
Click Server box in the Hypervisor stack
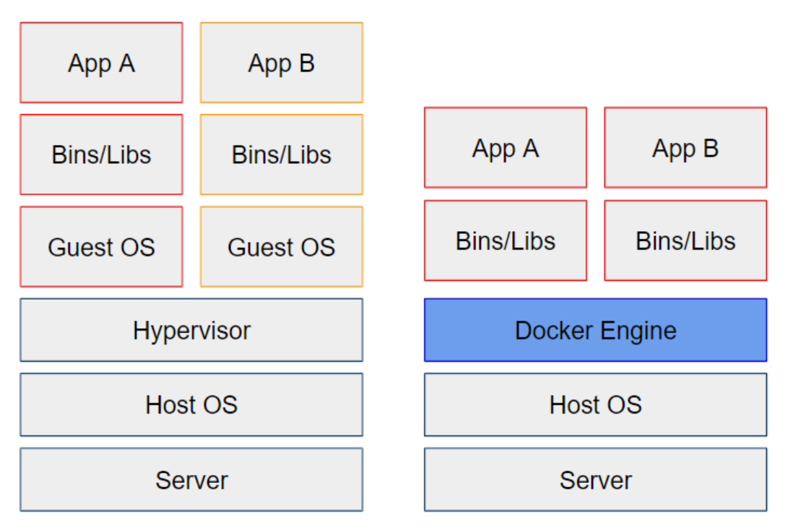pyautogui.click(x=191, y=480)
